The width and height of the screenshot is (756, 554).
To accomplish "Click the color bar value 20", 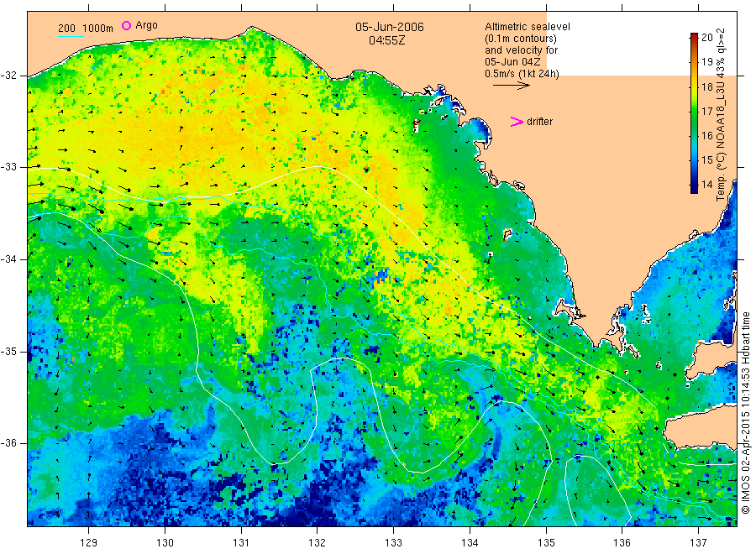I will 706,38.
